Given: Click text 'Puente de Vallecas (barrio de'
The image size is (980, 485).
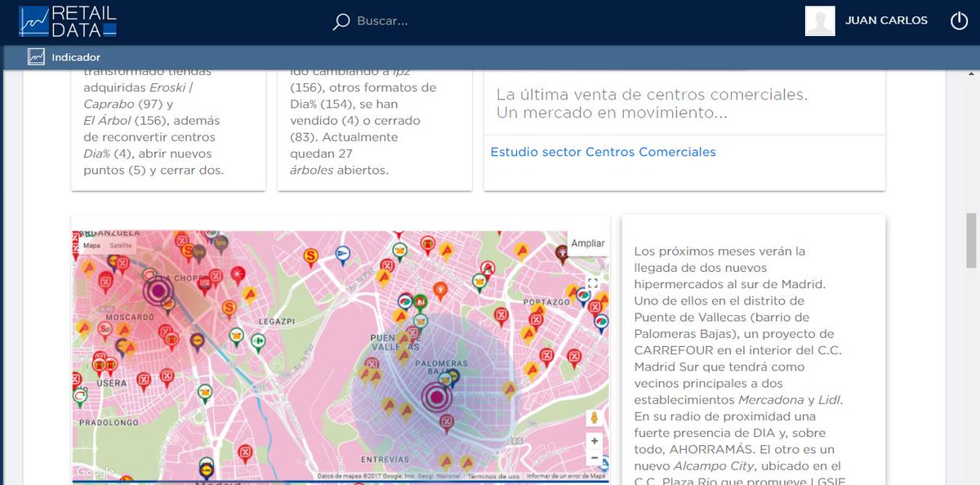Looking at the screenshot, I should click(721, 317).
